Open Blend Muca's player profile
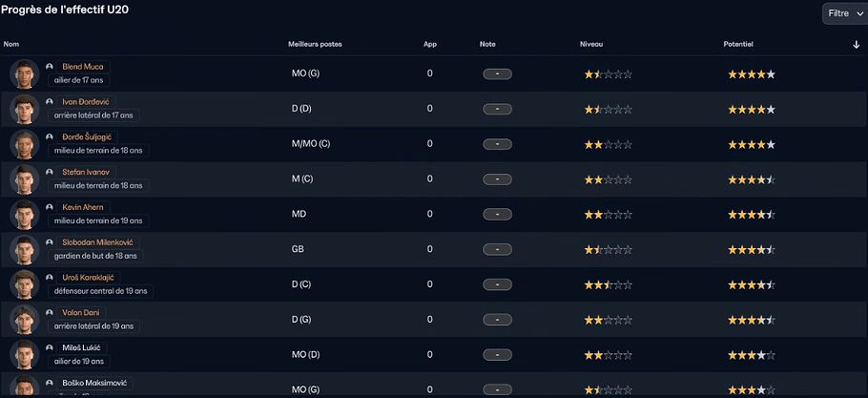 pyautogui.click(x=82, y=67)
